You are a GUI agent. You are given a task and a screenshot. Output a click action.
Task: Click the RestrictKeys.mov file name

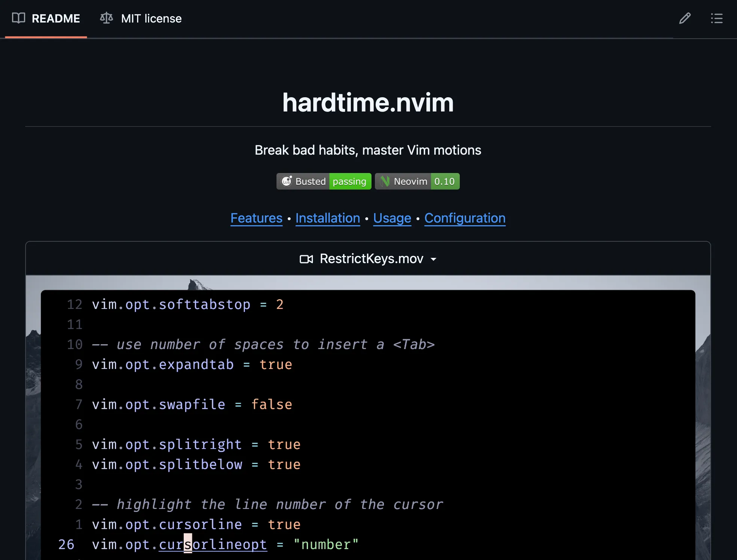[x=372, y=259]
